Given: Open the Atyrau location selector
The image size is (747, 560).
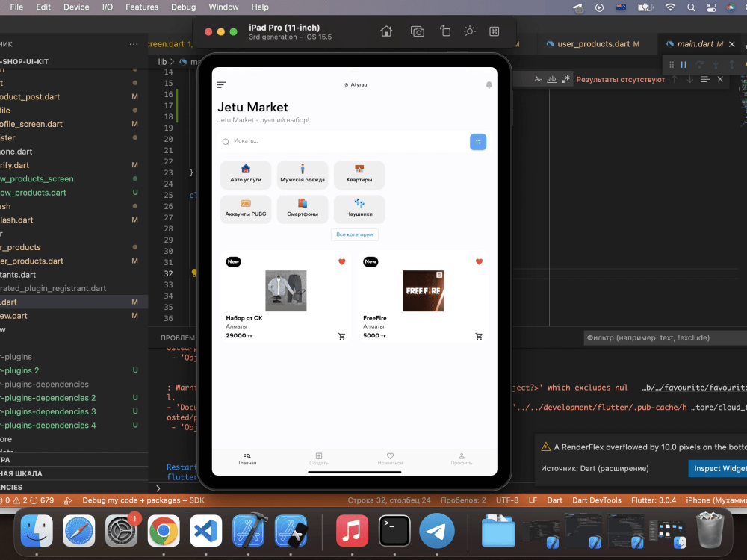Looking at the screenshot, I should (355, 85).
